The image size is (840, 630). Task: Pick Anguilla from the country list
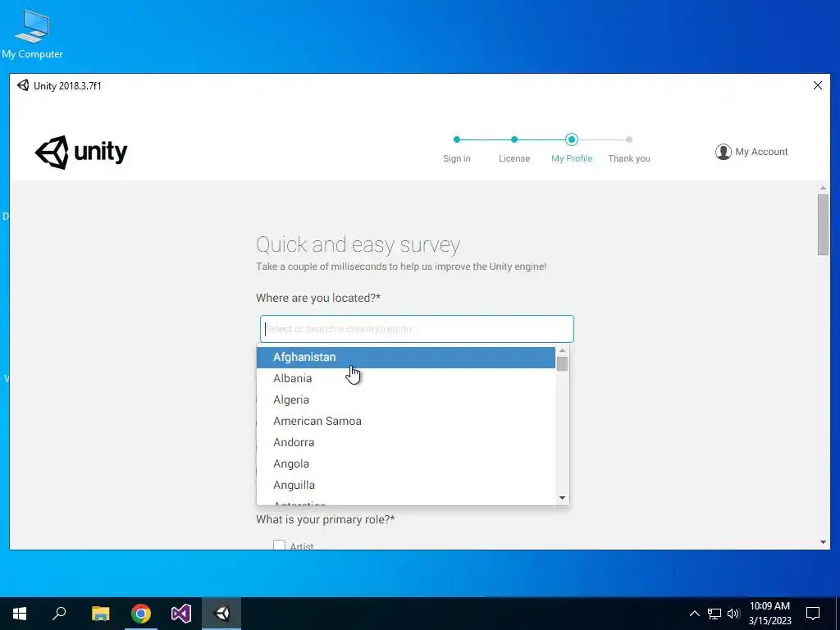click(405, 486)
